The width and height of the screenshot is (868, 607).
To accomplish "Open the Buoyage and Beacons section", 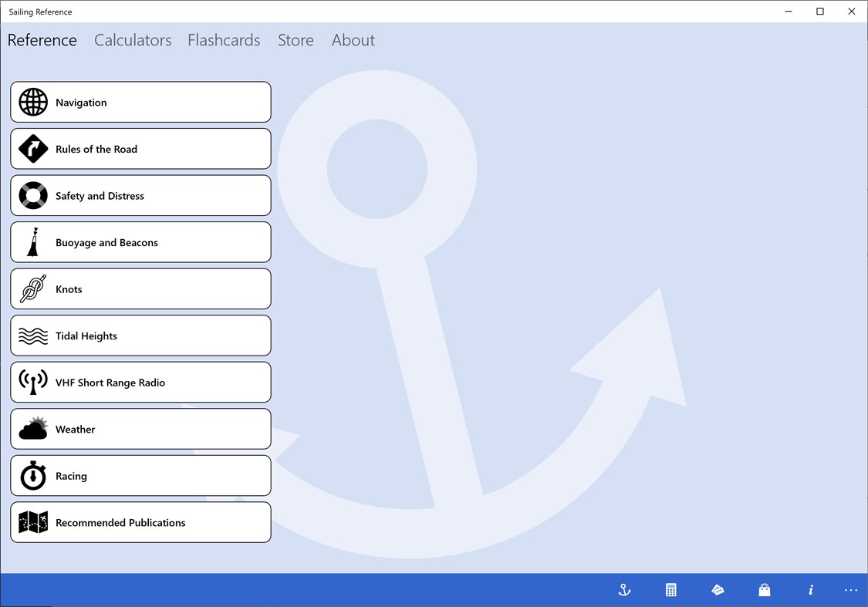I will tap(140, 241).
